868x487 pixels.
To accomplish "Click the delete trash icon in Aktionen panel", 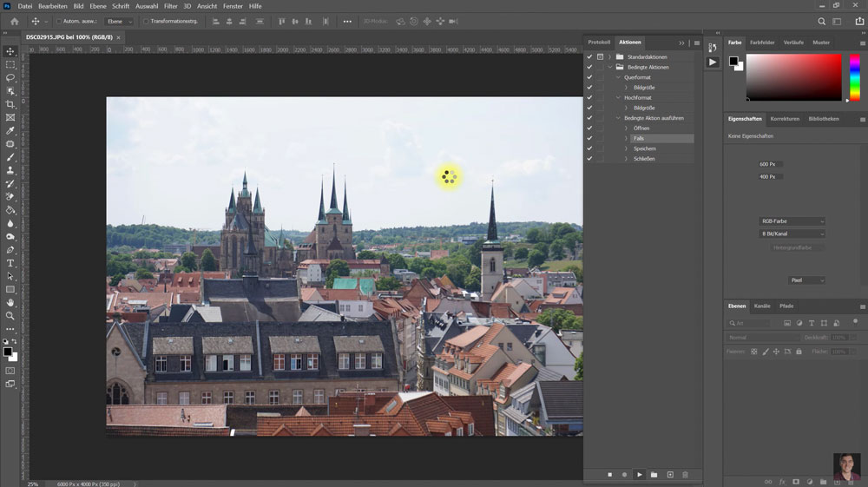I will 685,475.
